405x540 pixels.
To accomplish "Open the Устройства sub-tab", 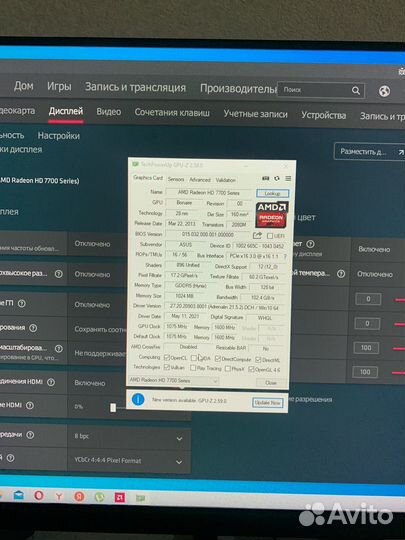I will pos(324,115).
